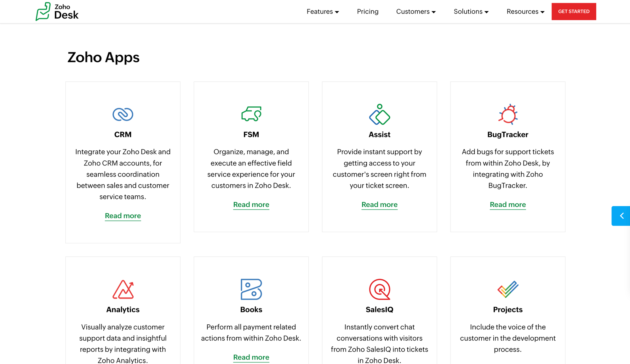
Task: Click the Books payments icon
Action: [x=251, y=289]
